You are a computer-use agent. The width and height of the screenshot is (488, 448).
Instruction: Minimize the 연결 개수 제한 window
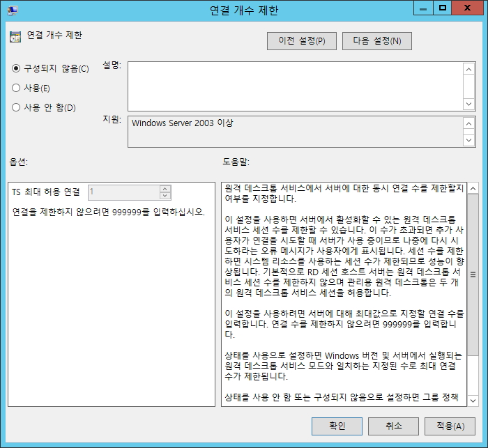(x=423, y=8)
